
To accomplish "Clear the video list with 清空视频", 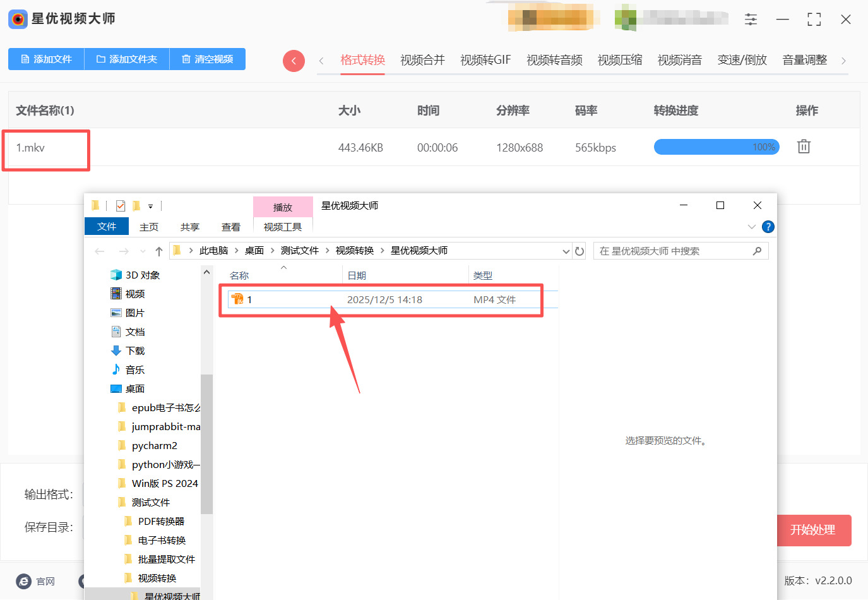I will pos(207,59).
